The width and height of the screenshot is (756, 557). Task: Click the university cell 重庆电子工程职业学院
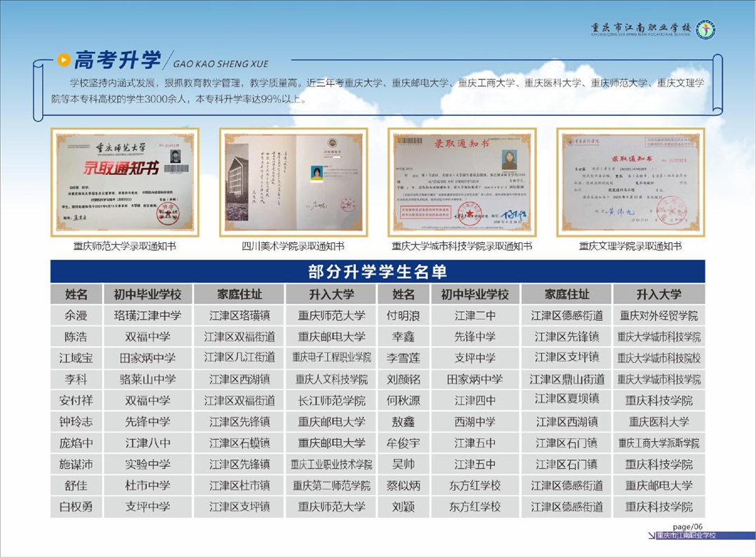pyautogui.click(x=332, y=358)
